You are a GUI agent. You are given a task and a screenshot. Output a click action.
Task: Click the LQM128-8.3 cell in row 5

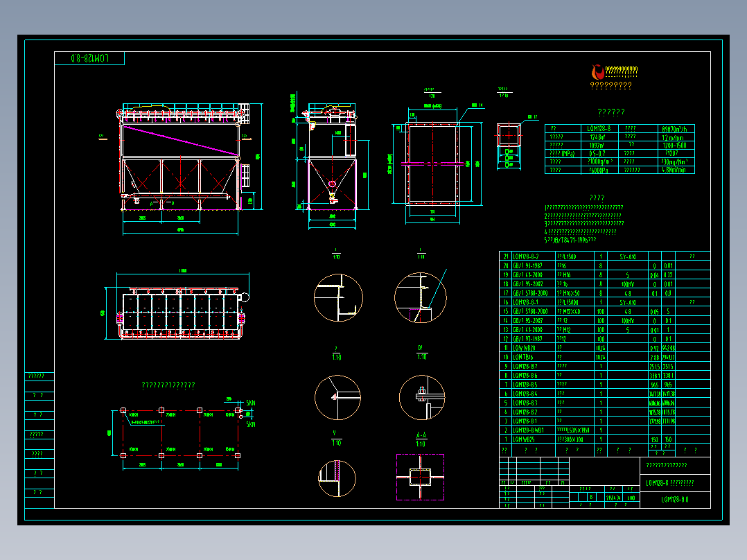pyautogui.click(x=534, y=403)
